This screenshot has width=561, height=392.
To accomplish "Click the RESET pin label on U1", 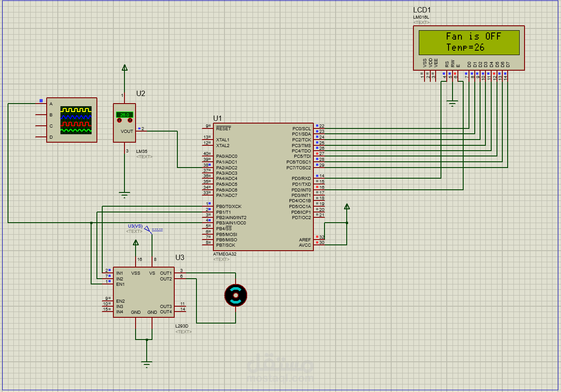I will (223, 128).
